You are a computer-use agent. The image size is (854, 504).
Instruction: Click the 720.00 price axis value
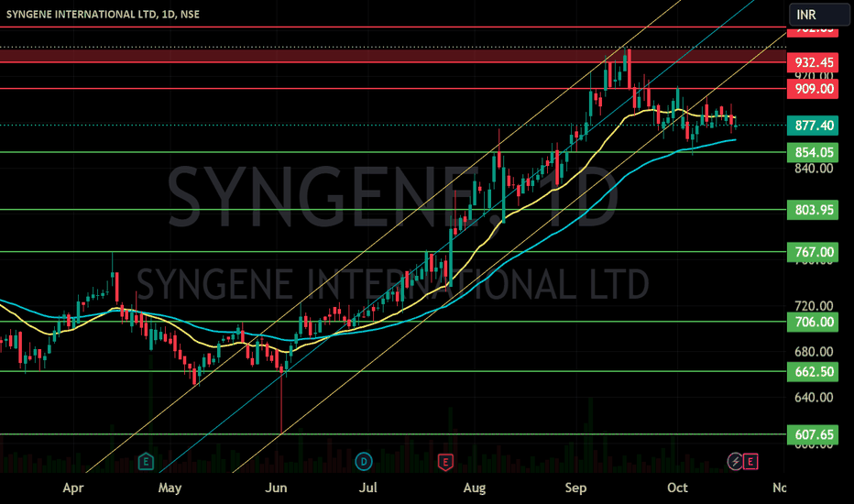[x=814, y=306]
